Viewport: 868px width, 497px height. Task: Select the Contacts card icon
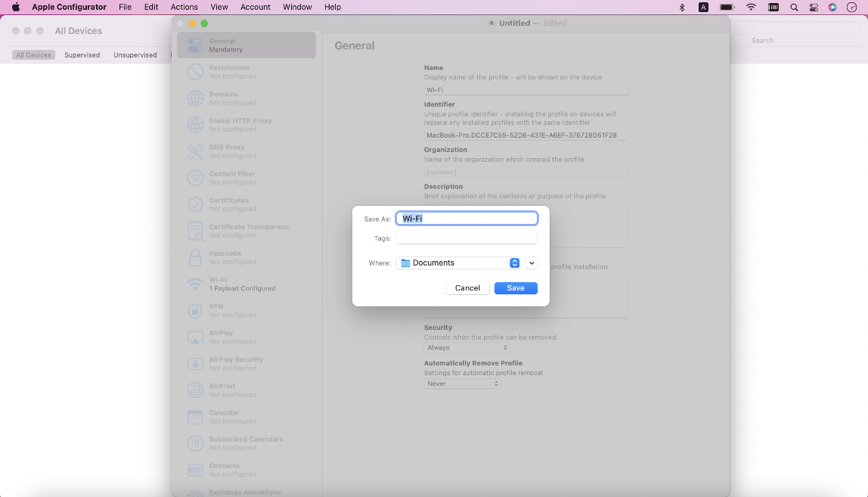(x=195, y=470)
